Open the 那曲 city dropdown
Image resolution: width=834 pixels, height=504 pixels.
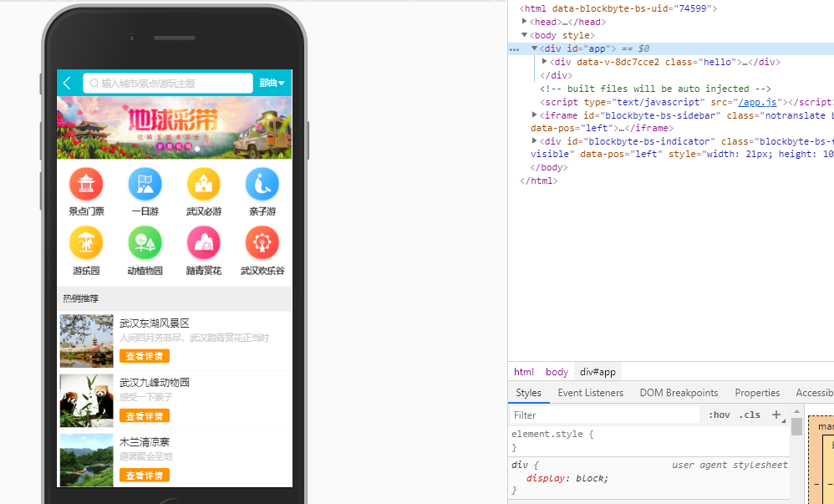[x=272, y=83]
